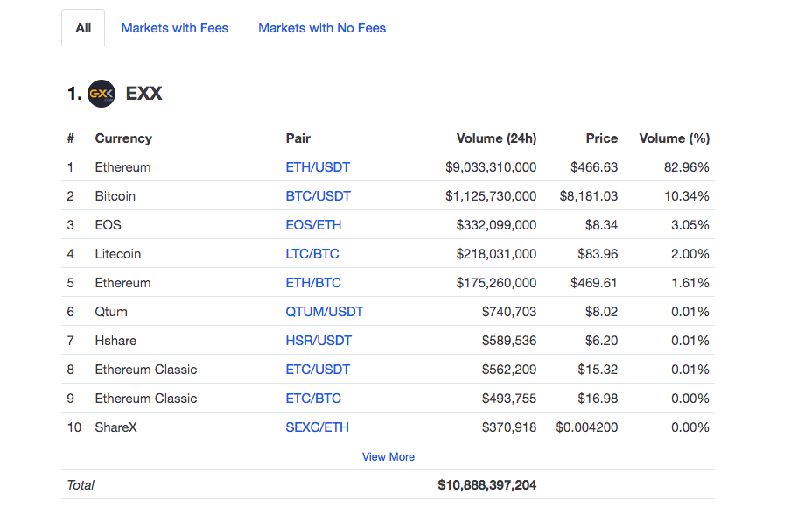Click the Volume (%) column header
This screenshot has height=508, width=812.
[x=675, y=138]
